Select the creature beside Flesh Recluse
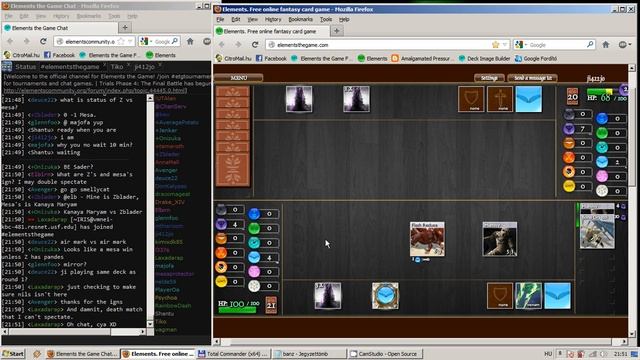Viewport: 640px width, 360px height. (500, 239)
